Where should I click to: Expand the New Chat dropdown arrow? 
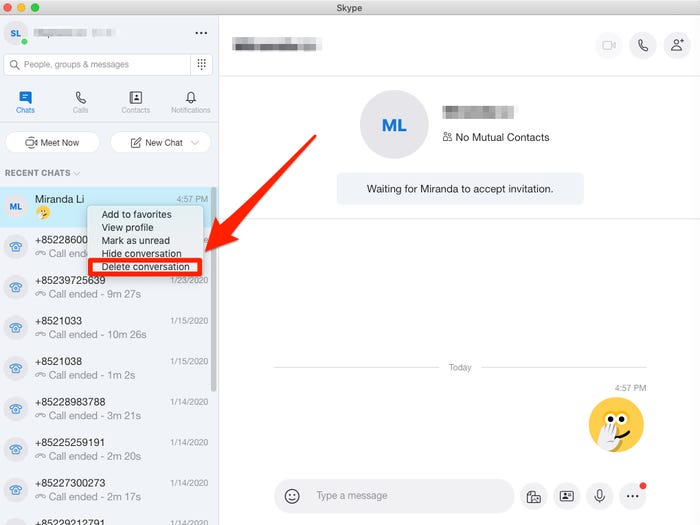coord(195,143)
